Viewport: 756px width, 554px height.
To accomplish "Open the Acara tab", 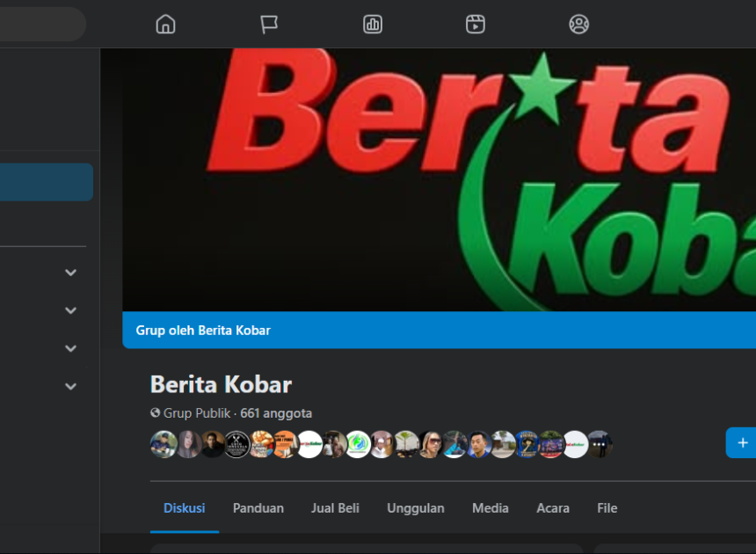I will coord(552,508).
